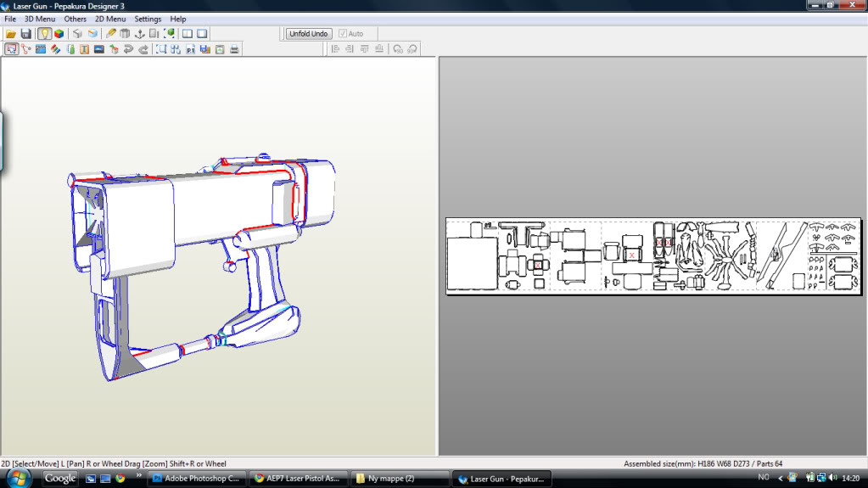Switch to single-pane view icon

pyautogui.click(x=202, y=34)
